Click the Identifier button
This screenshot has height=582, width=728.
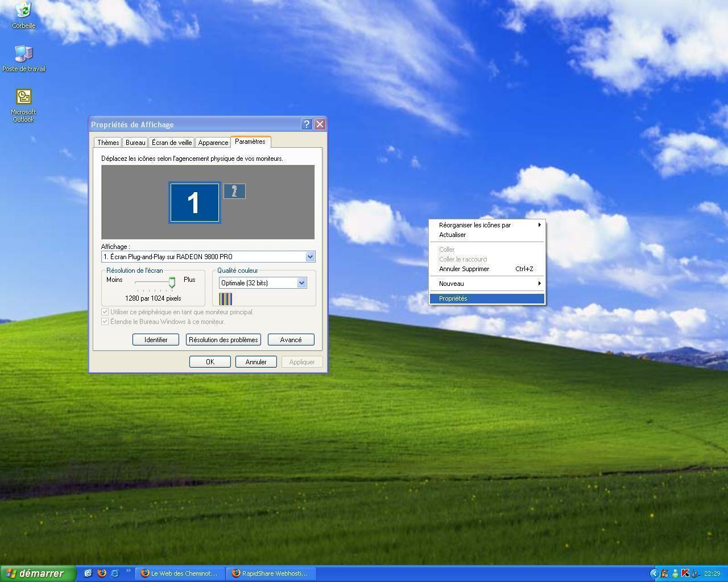[156, 340]
